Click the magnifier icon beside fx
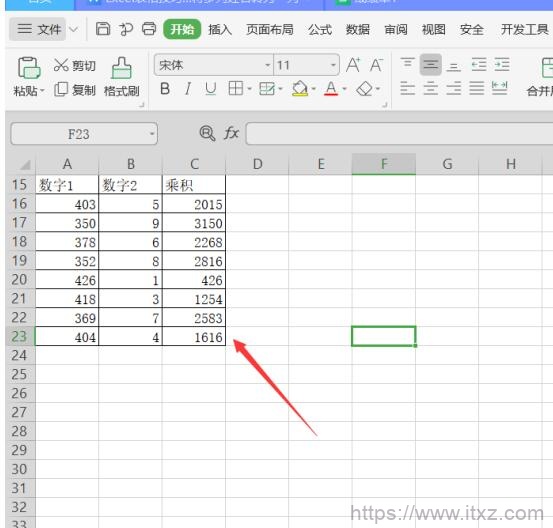553x528 pixels. (207, 133)
